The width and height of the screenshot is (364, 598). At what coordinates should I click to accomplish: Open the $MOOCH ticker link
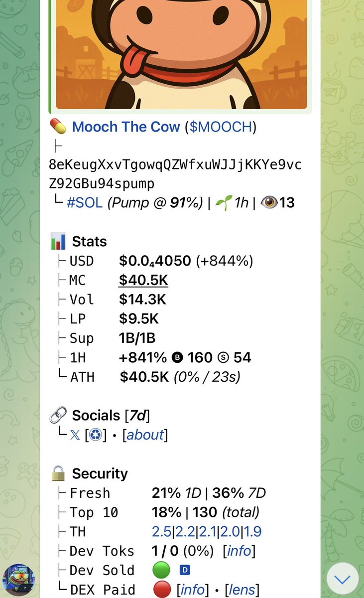(221, 127)
